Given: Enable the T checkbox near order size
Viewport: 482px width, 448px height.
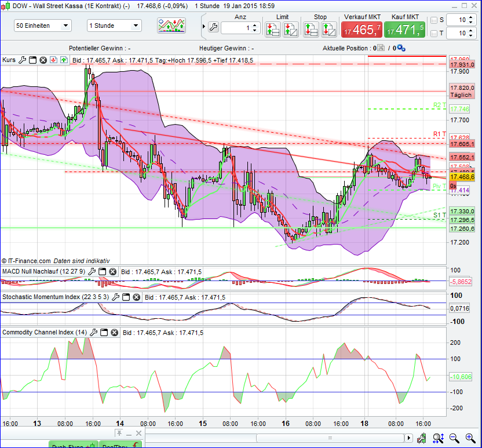Looking at the screenshot, I should click(434, 33).
